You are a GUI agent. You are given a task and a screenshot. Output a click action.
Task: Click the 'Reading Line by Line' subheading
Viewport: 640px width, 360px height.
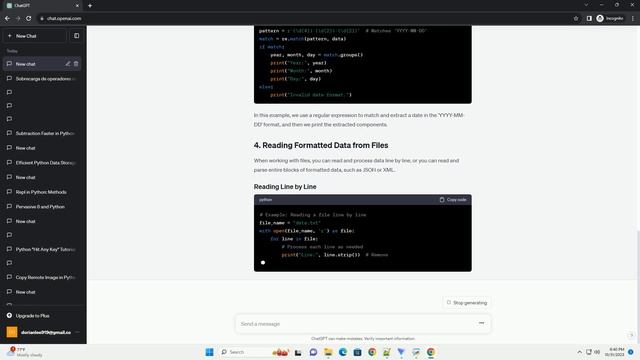(x=285, y=187)
